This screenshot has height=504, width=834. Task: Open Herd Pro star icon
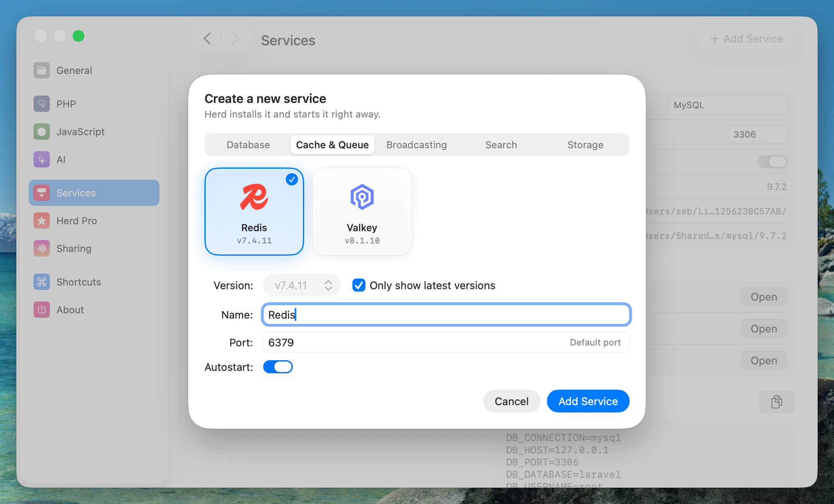[x=42, y=221]
